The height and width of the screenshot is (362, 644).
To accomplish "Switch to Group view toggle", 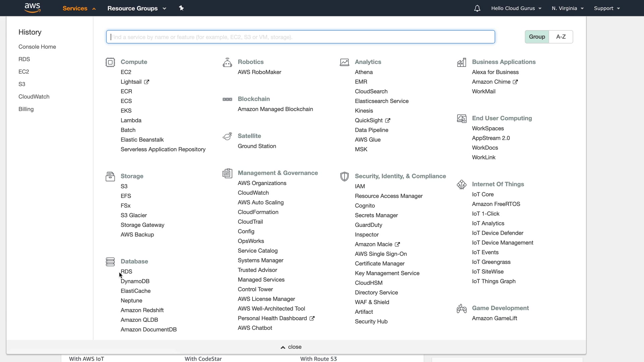I will point(537,37).
